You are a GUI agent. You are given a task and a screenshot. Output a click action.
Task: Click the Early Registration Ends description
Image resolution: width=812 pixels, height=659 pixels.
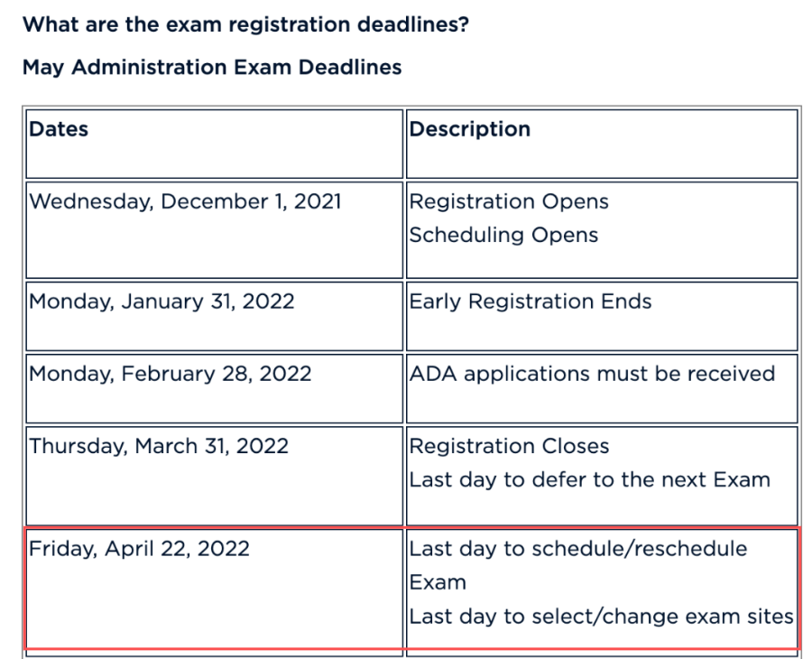tap(531, 302)
